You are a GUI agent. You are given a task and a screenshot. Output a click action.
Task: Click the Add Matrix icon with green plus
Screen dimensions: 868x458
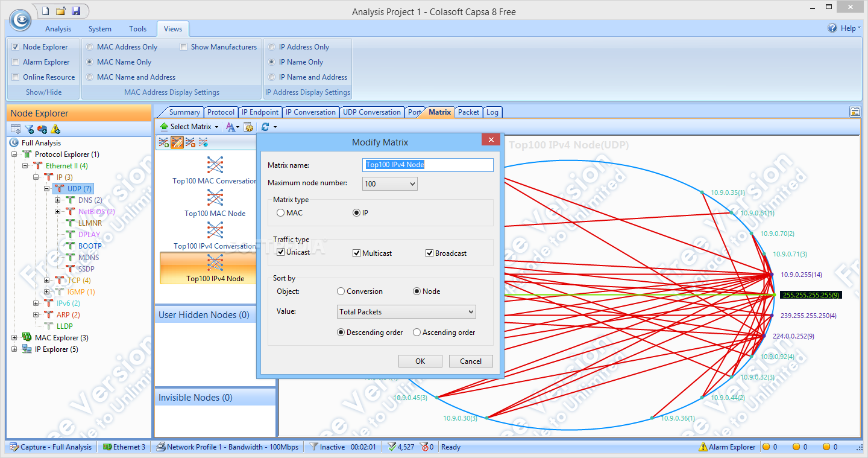tap(163, 142)
